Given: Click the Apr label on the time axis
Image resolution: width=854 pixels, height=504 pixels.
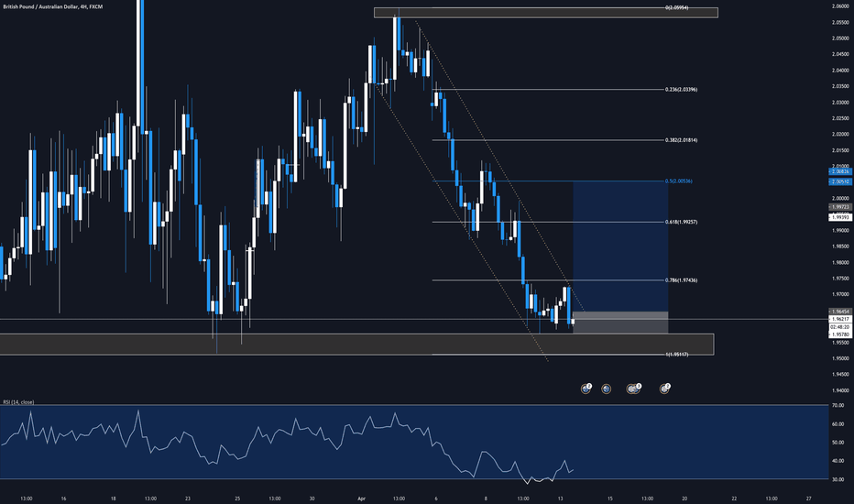Looking at the screenshot, I should [362, 498].
